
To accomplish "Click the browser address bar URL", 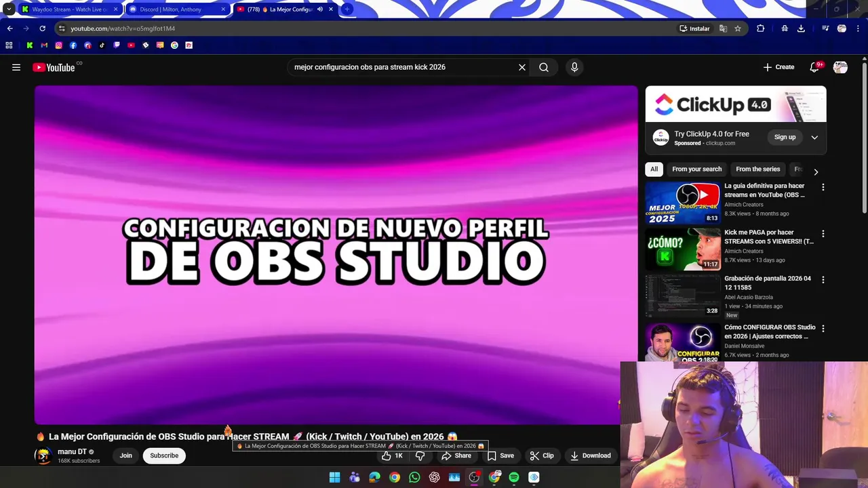I will (123, 28).
